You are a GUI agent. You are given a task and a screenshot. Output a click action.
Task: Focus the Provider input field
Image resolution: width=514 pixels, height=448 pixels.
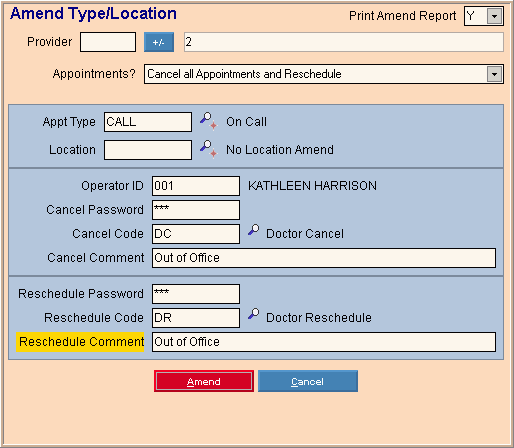click(x=108, y=42)
